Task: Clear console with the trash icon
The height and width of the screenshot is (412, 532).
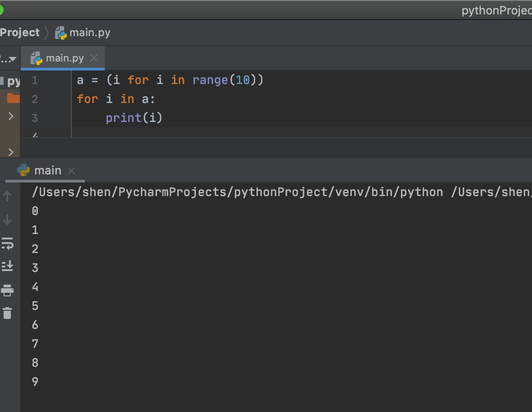Action: pos(7,313)
